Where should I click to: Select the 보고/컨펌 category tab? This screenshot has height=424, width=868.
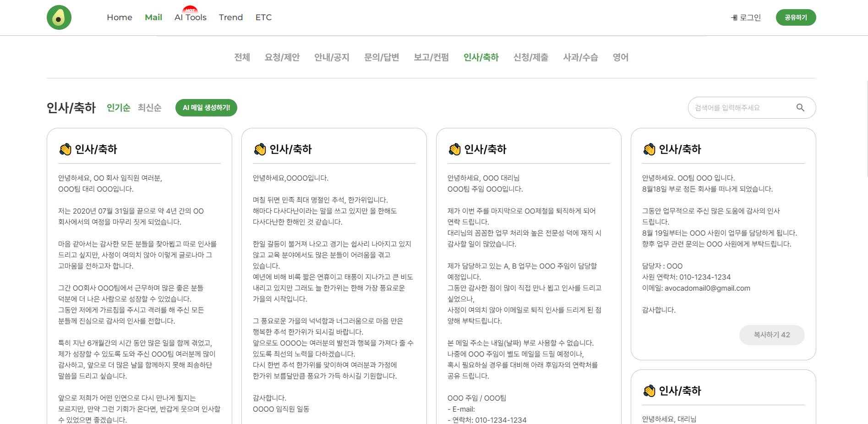431,57
